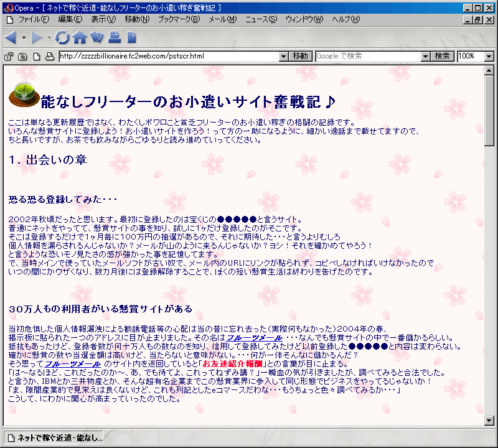This screenshot has width=498, height=448.
Task: Click subheading 恐る恐る登録してみた・・・
Action: coord(63,199)
